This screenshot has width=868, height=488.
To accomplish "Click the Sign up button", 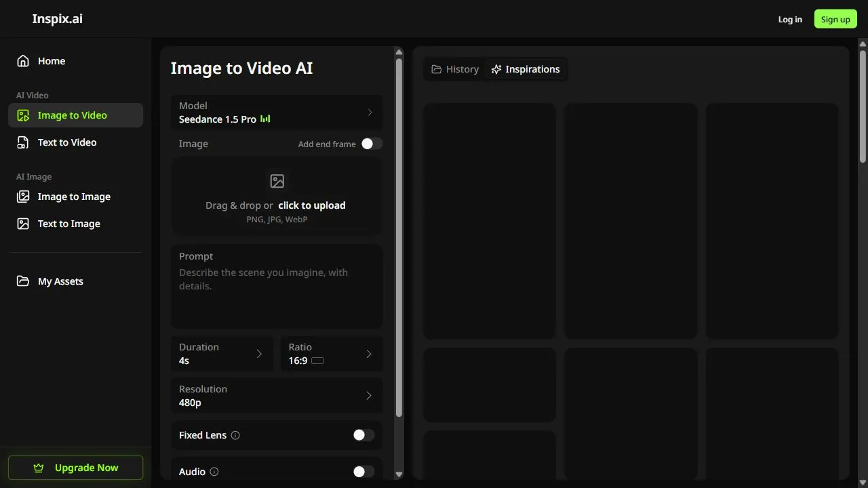I will pos(835,19).
